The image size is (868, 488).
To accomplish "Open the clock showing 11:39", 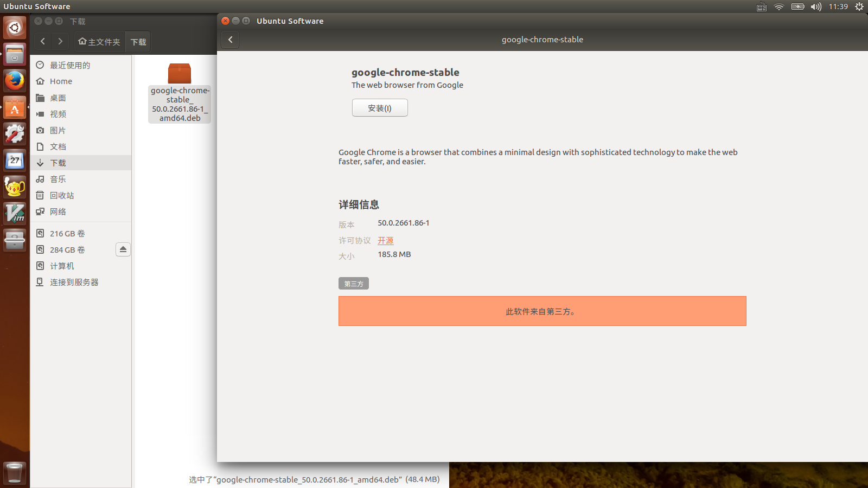I will pyautogui.click(x=838, y=7).
